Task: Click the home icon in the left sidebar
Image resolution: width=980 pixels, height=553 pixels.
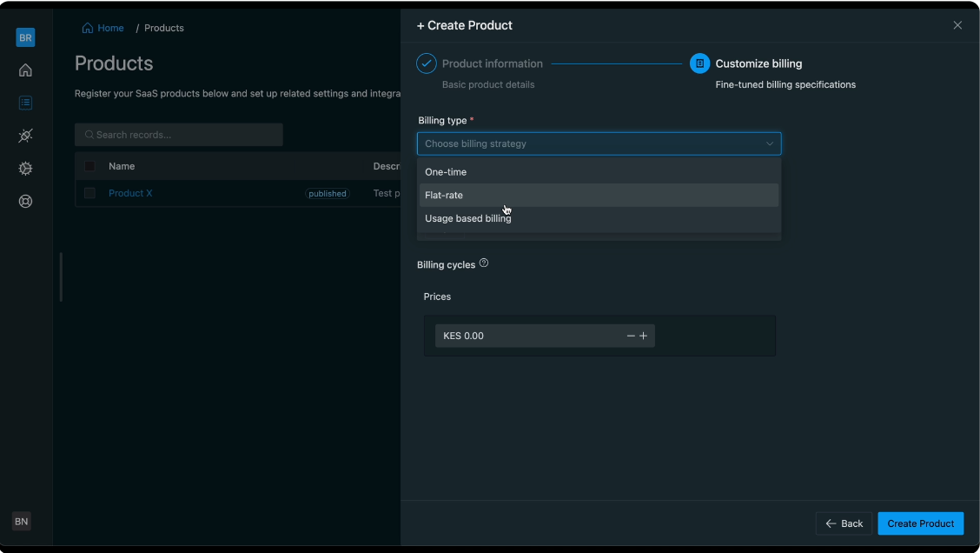Action: tap(25, 70)
